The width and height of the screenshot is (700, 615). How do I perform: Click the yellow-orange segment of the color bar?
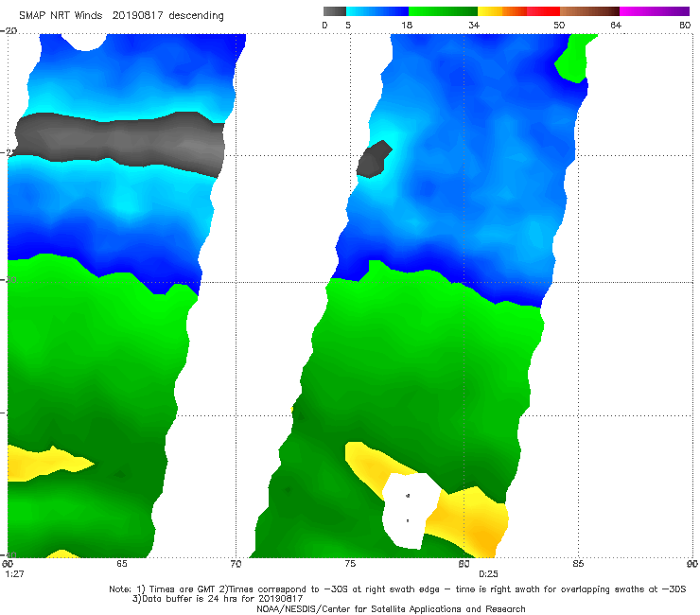501,11
